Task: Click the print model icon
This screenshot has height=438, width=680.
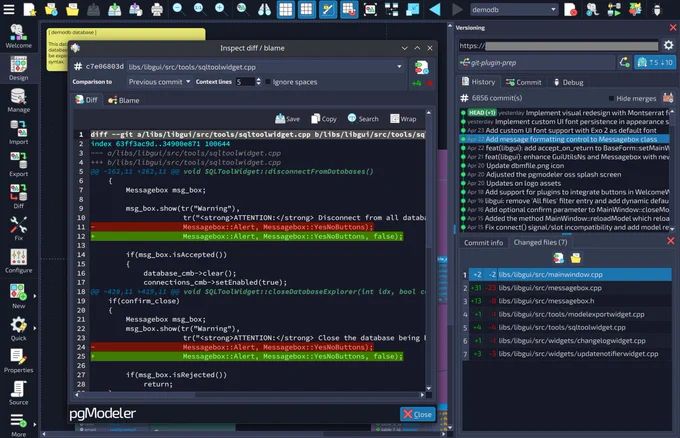Action: pyautogui.click(x=157, y=9)
